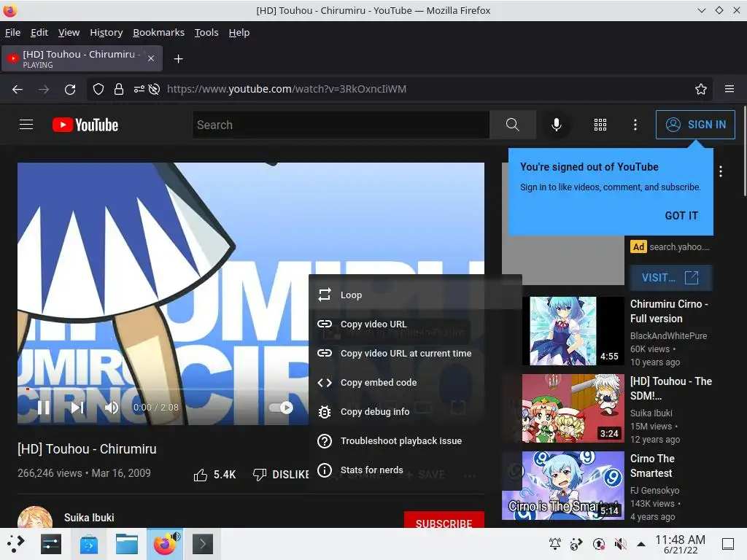Screen dimensions: 747x560
Task: Open Chirumiru Cirno Full version thumbnail
Action: (573, 331)
